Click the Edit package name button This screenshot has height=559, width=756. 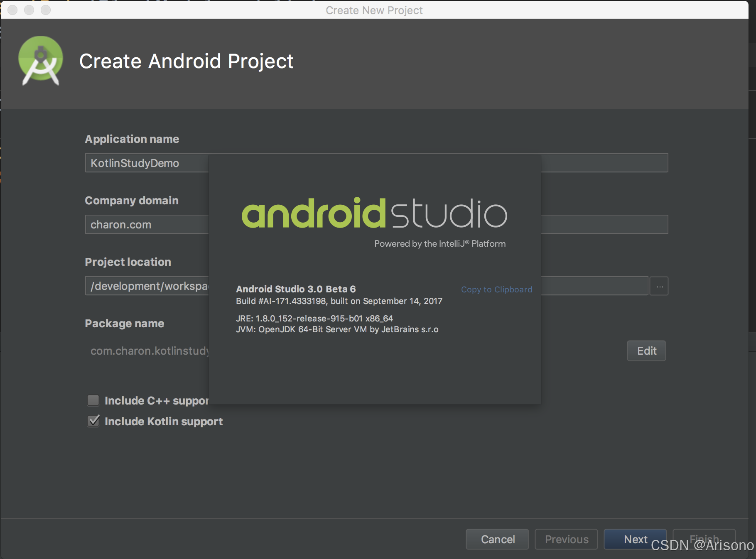pyautogui.click(x=647, y=351)
